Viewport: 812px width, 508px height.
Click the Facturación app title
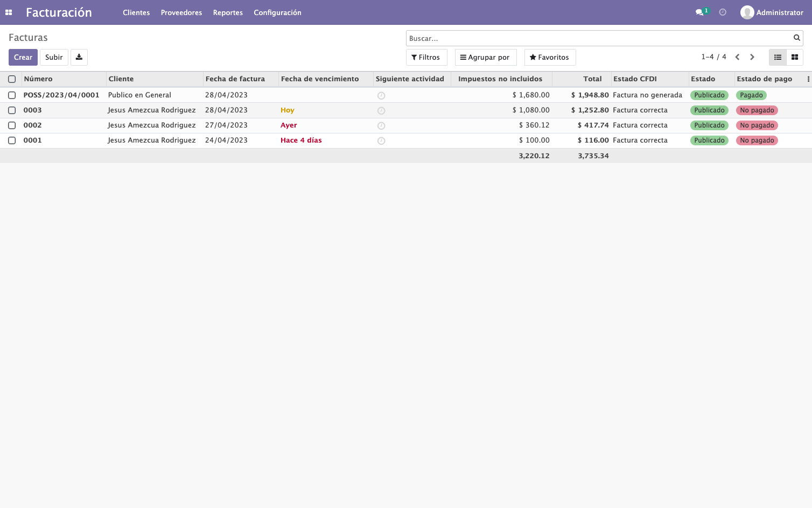[x=59, y=12]
